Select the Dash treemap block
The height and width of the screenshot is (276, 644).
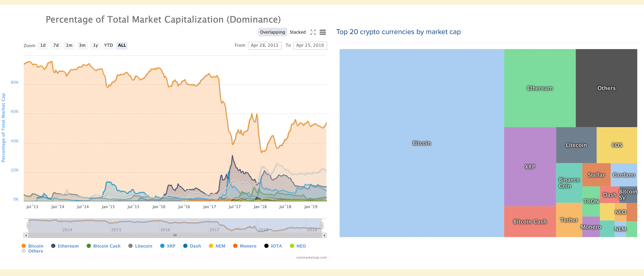click(609, 195)
